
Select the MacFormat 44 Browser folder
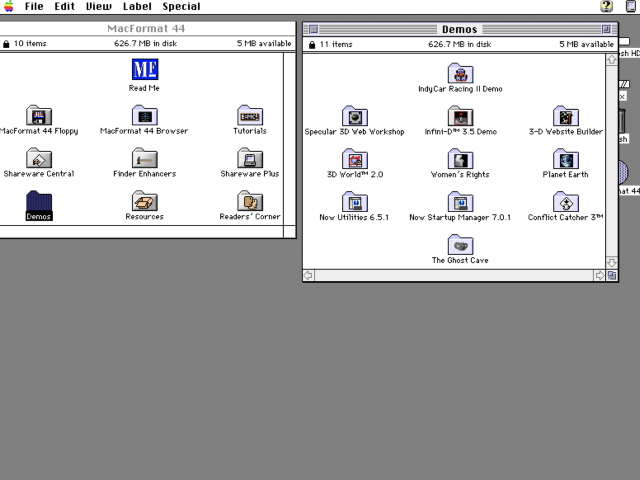[144, 116]
